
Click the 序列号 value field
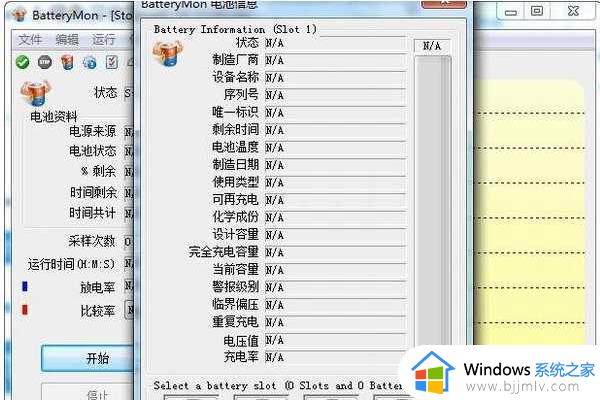coord(335,95)
